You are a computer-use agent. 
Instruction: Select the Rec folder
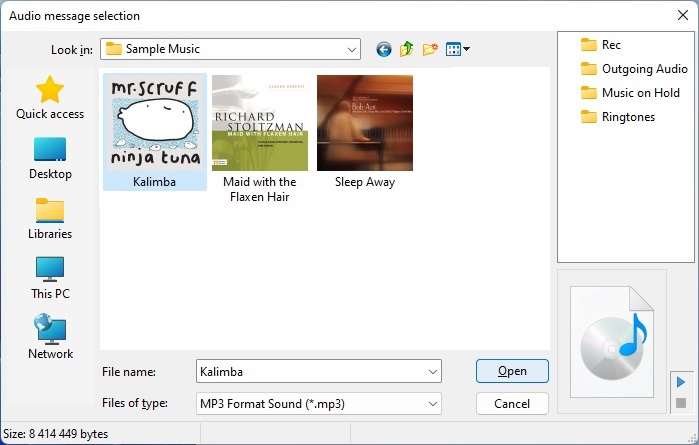pos(600,45)
